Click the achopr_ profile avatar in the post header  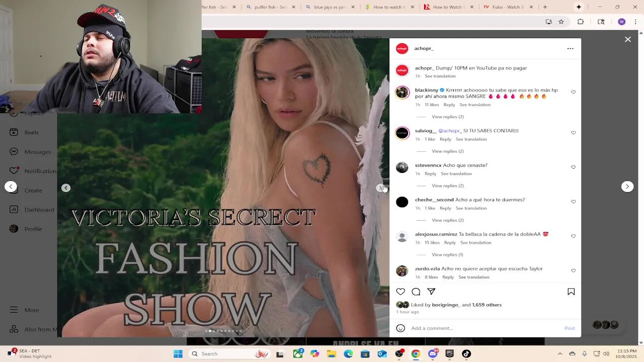(402, 48)
